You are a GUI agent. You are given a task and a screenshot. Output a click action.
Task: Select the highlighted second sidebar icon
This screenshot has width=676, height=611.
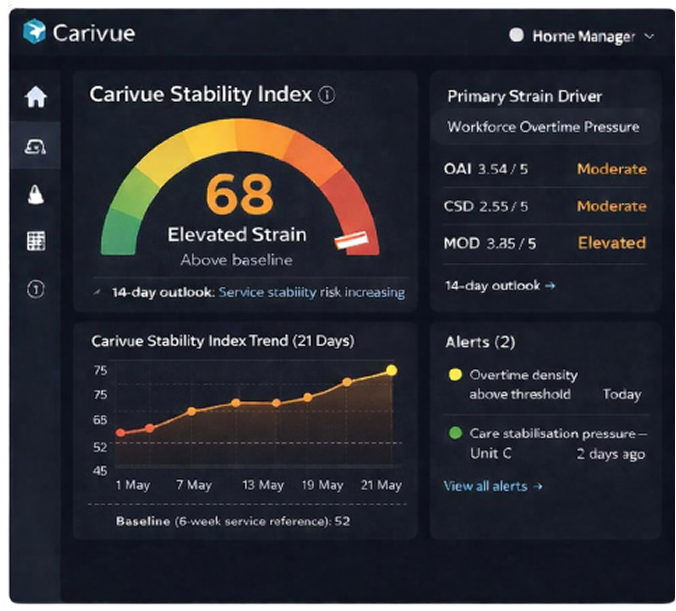(x=35, y=147)
